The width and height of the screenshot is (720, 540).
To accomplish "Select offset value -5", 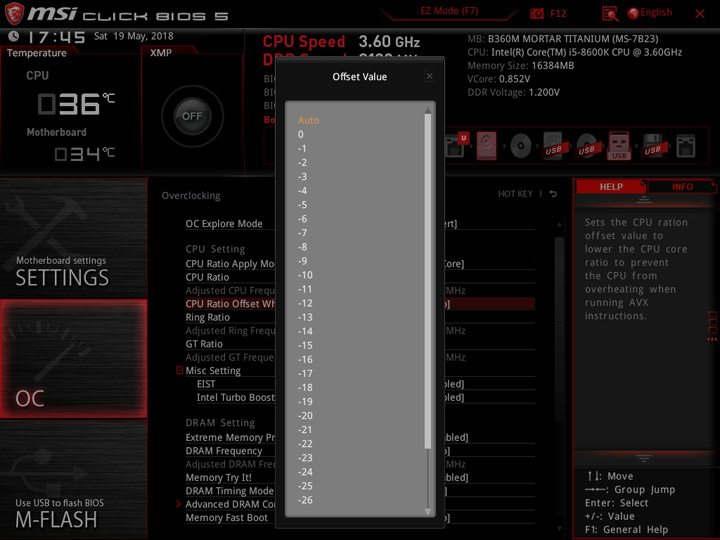I will (302, 205).
